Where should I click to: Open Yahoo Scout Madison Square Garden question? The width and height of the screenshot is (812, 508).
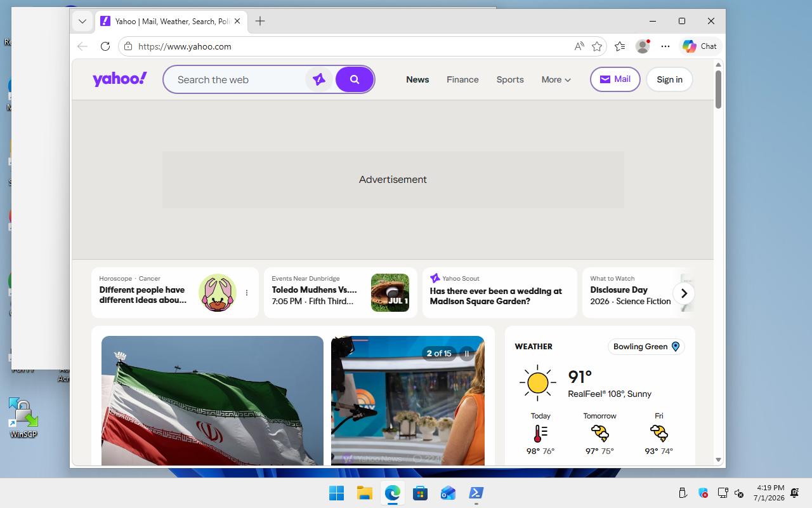[x=500, y=293]
